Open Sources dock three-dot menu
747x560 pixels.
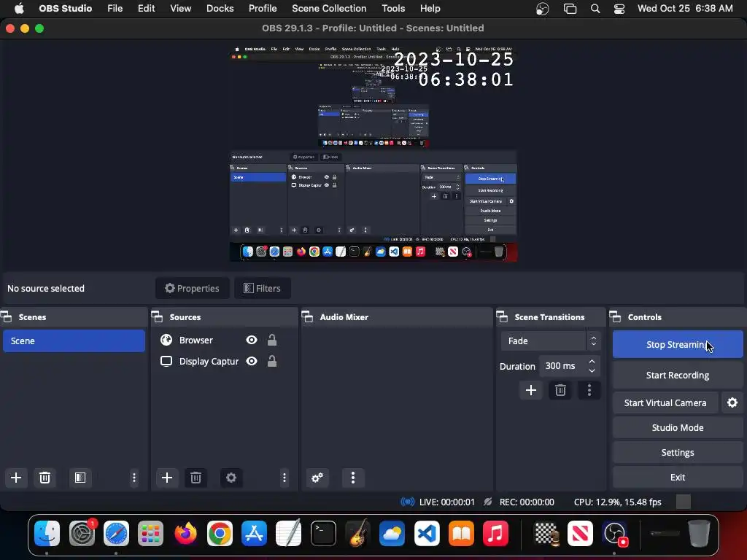tap(285, 478)
